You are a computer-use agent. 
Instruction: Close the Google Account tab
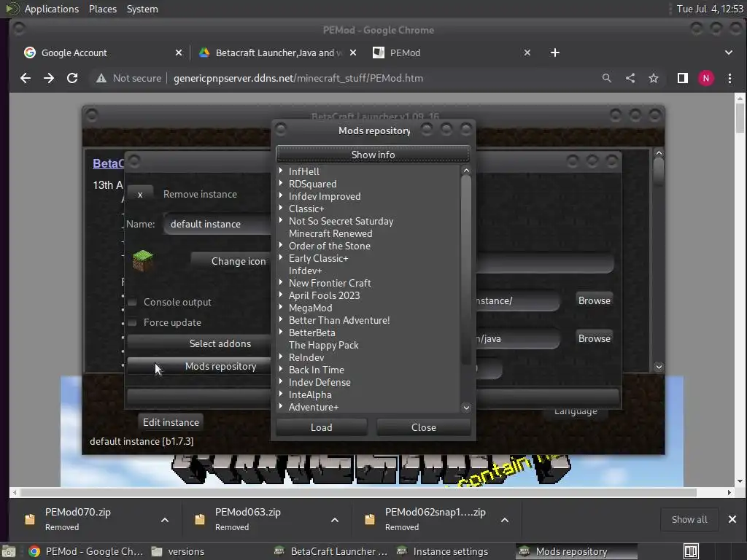click(x=179, y=52)
